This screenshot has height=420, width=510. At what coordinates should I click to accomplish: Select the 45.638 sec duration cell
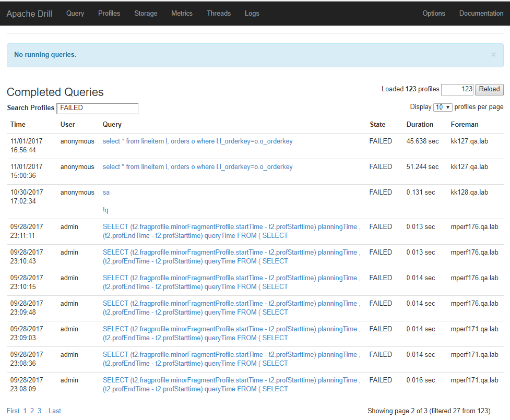tap(422, 141)
